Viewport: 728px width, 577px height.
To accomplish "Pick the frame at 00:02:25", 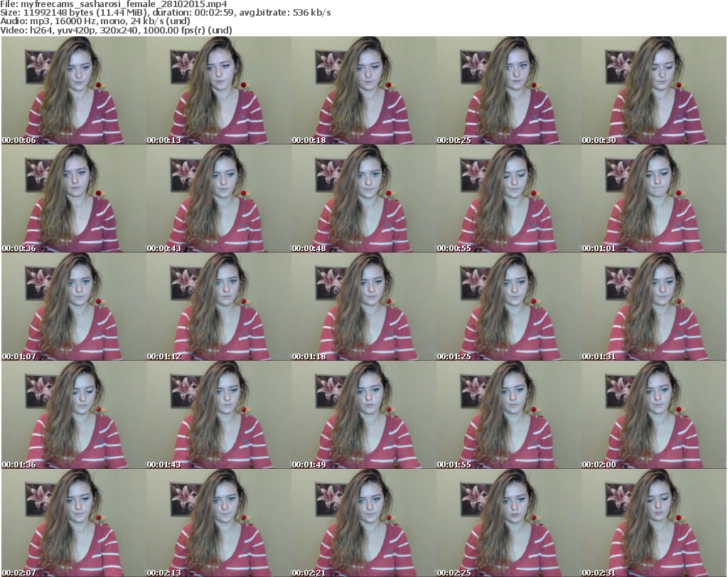I will (x=508, y=523).
